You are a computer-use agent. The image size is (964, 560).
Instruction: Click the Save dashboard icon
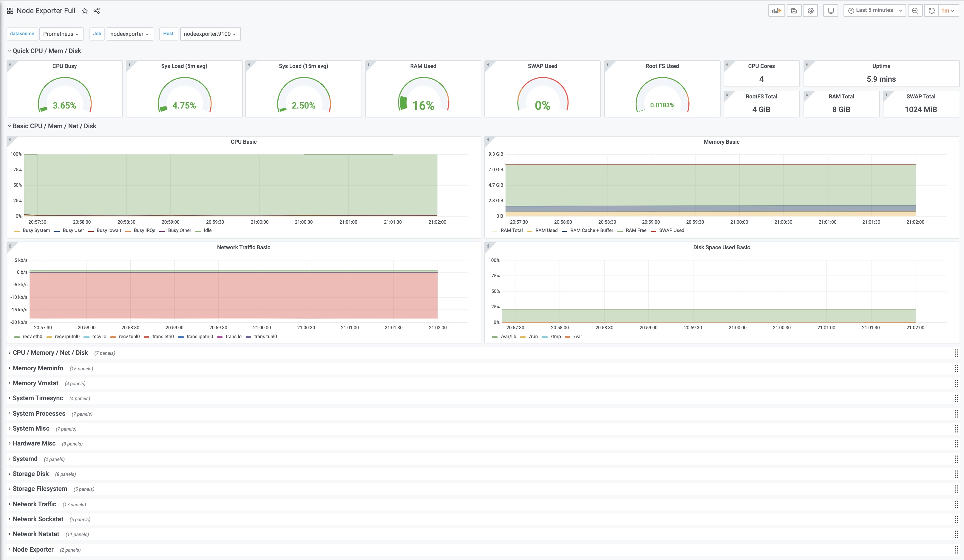click(794, 11)
